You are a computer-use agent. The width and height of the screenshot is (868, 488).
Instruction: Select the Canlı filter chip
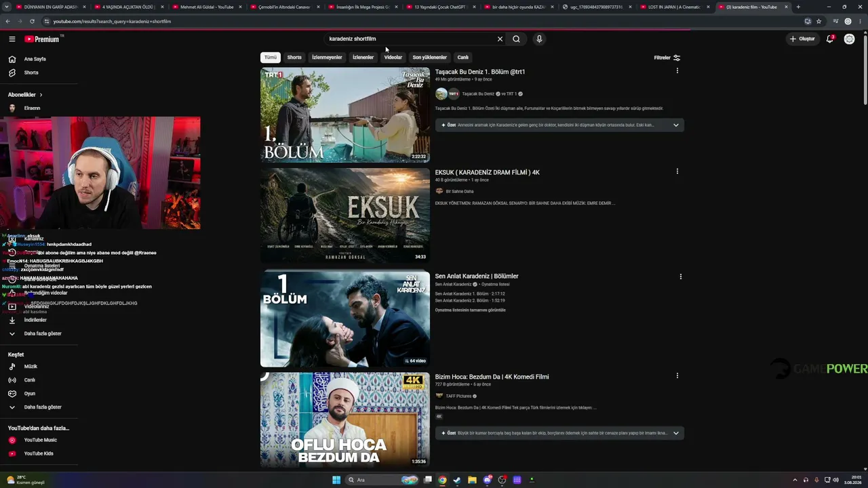point(463,58)
